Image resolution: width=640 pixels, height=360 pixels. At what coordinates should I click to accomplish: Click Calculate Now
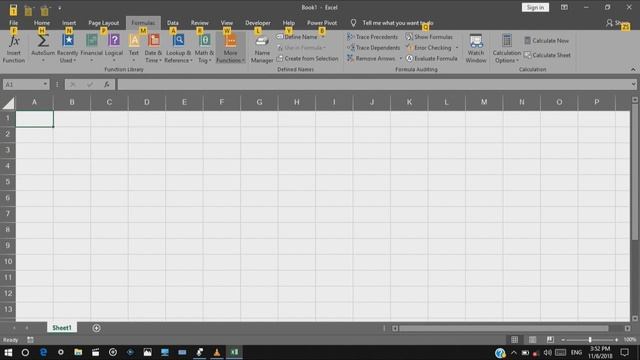pyautogui.click(x=547, y=40)
